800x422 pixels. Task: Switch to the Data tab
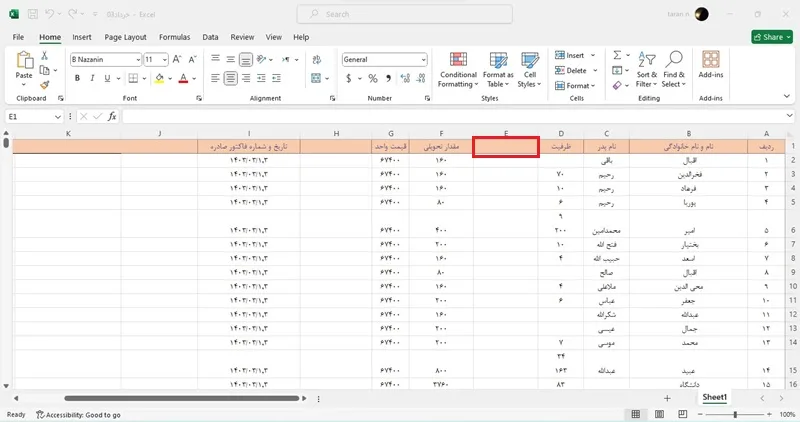click(x=210, y=37)
